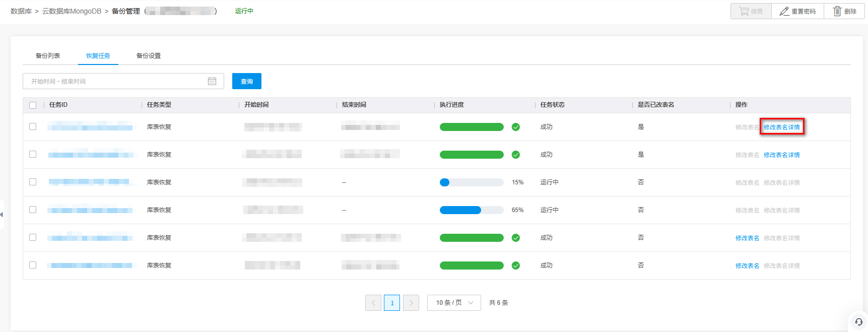Click the reset password pencil icon
This screenshot has height=332, width=868.
tap(784, 11)
